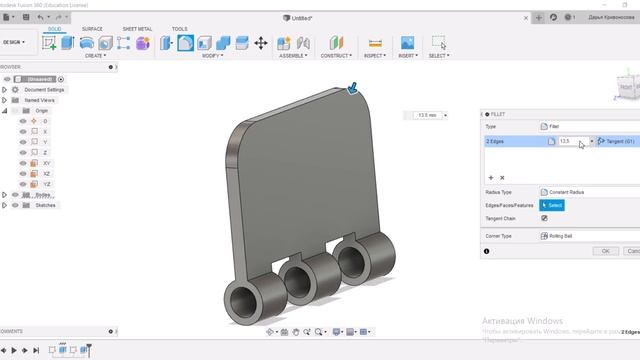
Task: Select the Offset Face tool icon
Action: tap(242, 43)
